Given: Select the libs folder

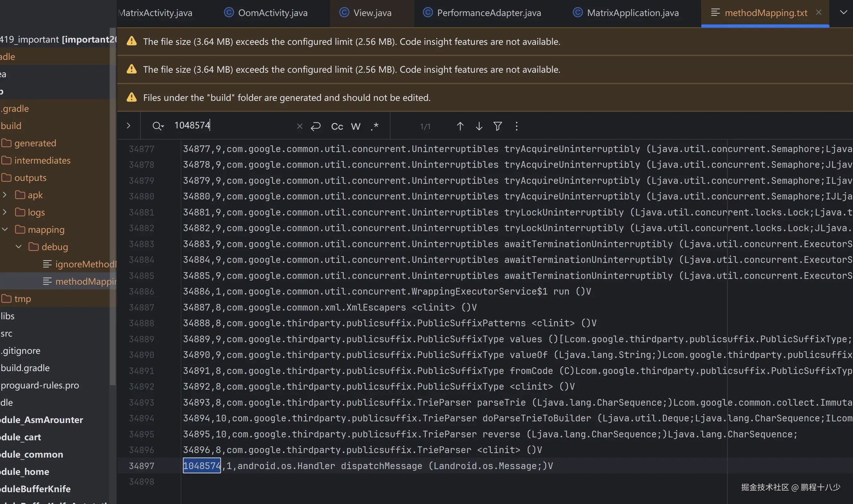Looking at the screenshot, I should (7, 316).
